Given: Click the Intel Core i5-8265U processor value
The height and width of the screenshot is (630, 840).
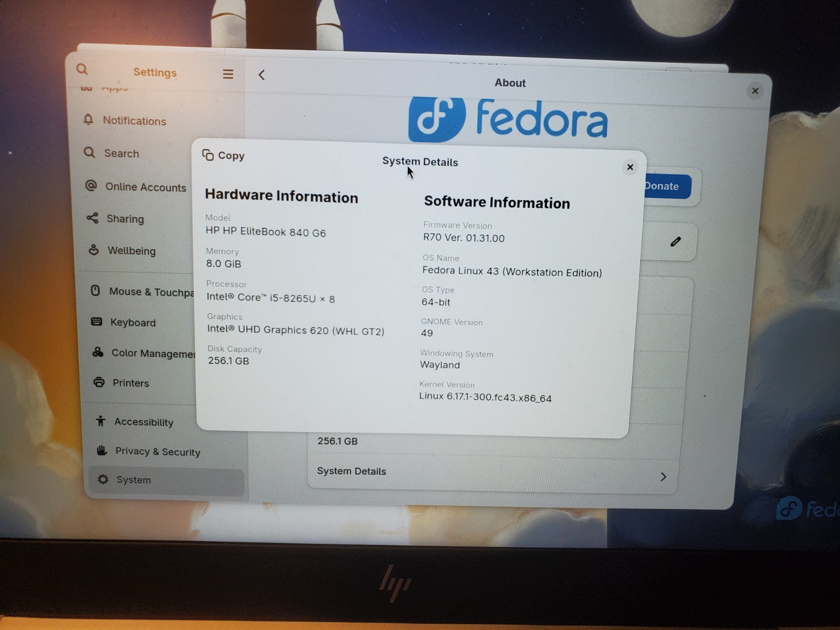Looking at the screenshot, I should pyautogui.click(x=270, y=298).
